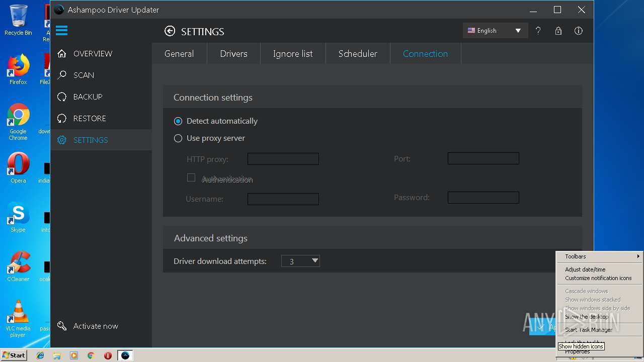Click the Settings gear icon in the sidebar
This screenshot has height=362, width=644.
(62, 140)
